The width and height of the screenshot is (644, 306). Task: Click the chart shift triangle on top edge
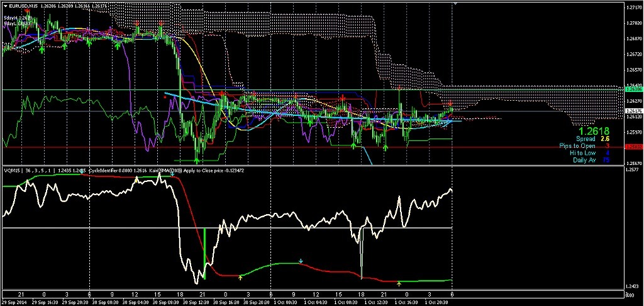tap(455, 3)
